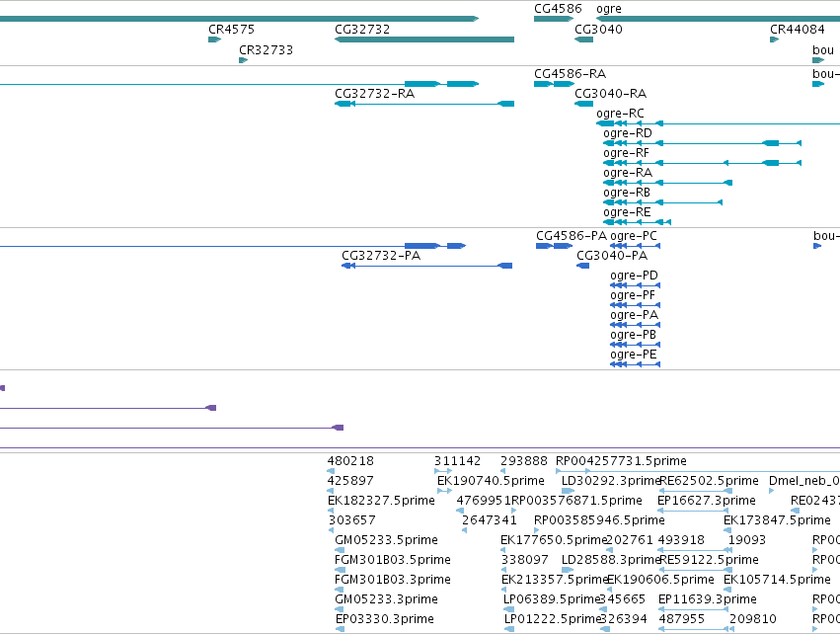Image resolution: width=840 pixels, height=634 pixels.
Task: Open the CG32732 gene label
Action: [362, 30]
